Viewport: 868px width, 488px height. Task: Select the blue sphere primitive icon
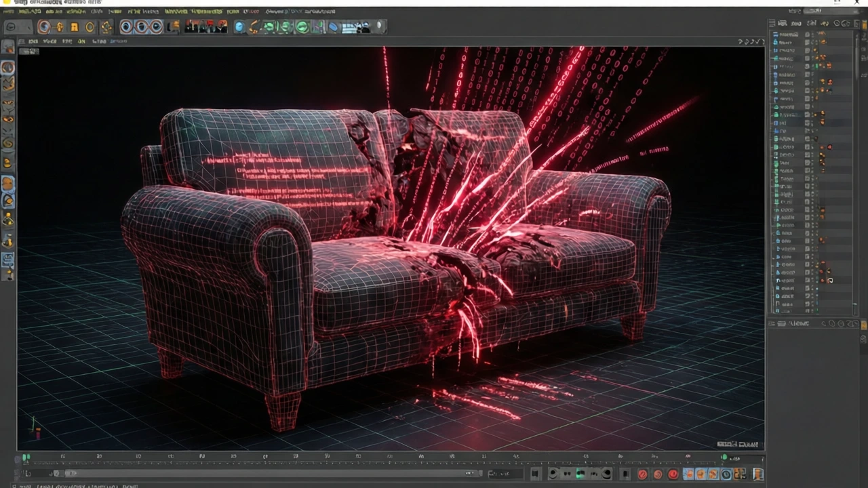(239, 27)
